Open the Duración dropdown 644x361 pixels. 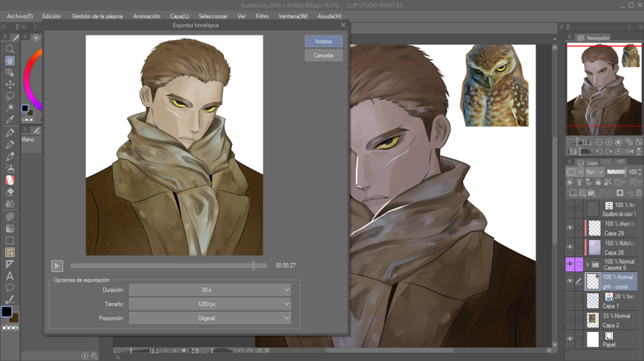point(210,290)
